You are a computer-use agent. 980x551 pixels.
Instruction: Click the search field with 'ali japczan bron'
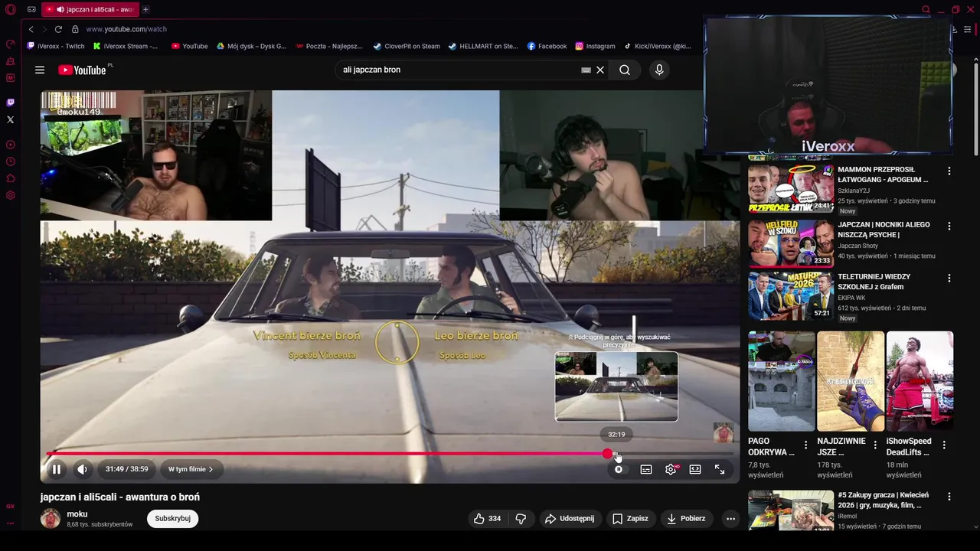pos(459,70)
